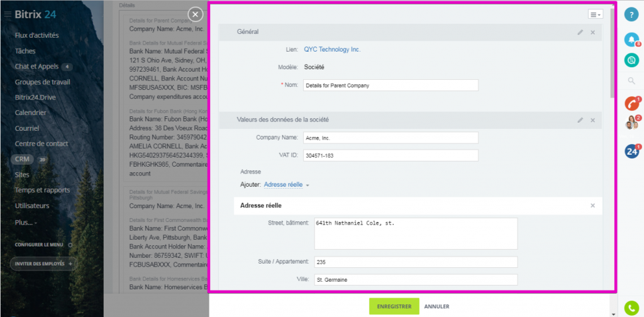This screenshot has height=317, width=644.
Task: Click the Company Name input field
Action: coord(391,138)
